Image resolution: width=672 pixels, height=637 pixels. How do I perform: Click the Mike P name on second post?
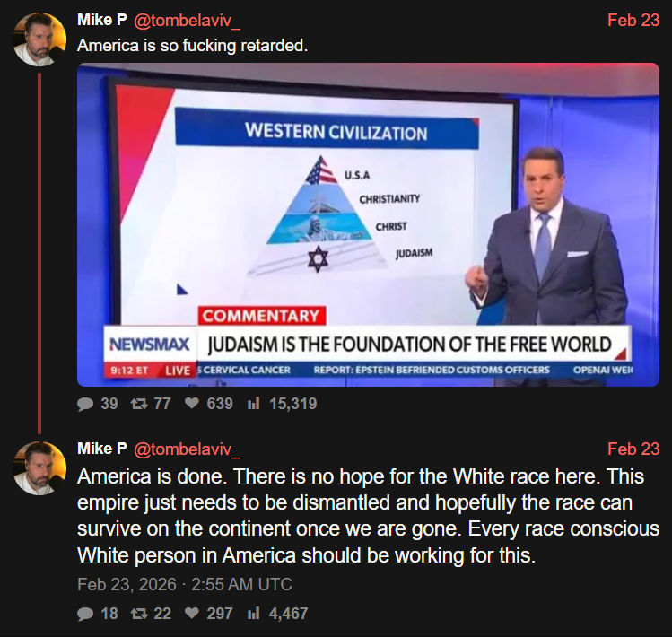click(x=102, y=449)
